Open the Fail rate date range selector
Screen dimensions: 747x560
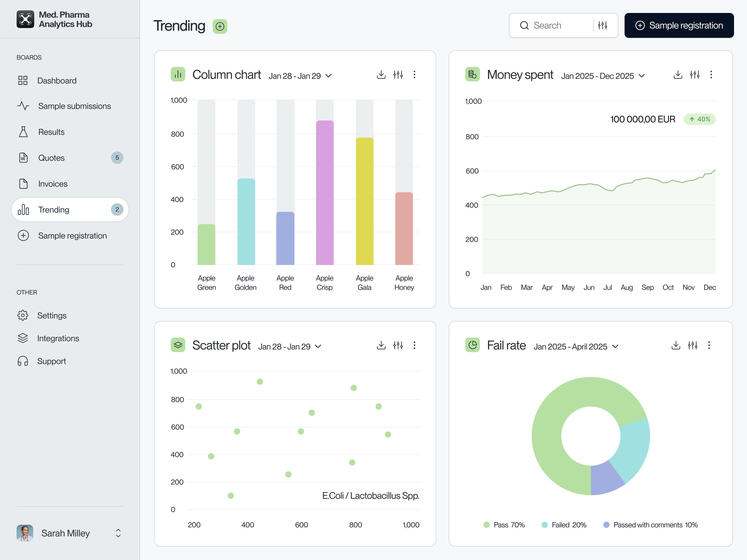click(x=576, y=346)
